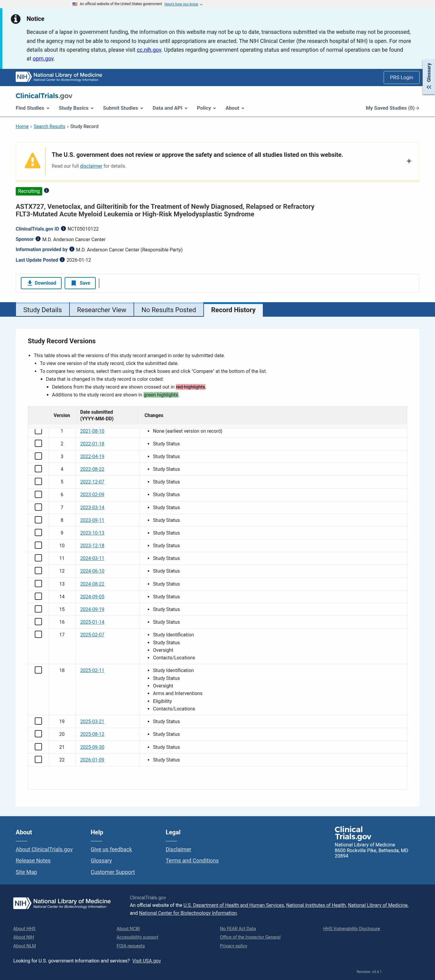
Task: Tick the checkbox for version 14
Action: tap(38, 597)
